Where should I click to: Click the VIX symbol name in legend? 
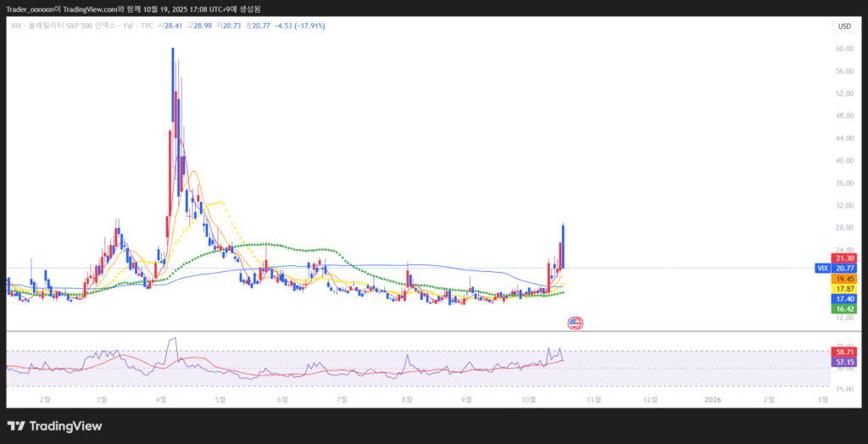pos(13,26)
